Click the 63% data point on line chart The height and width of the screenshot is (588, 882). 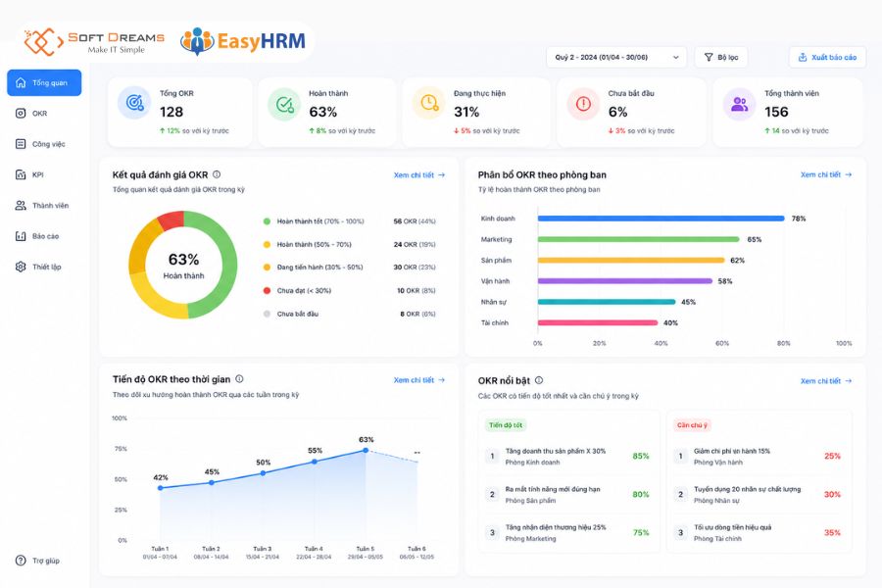coord(366,450)
